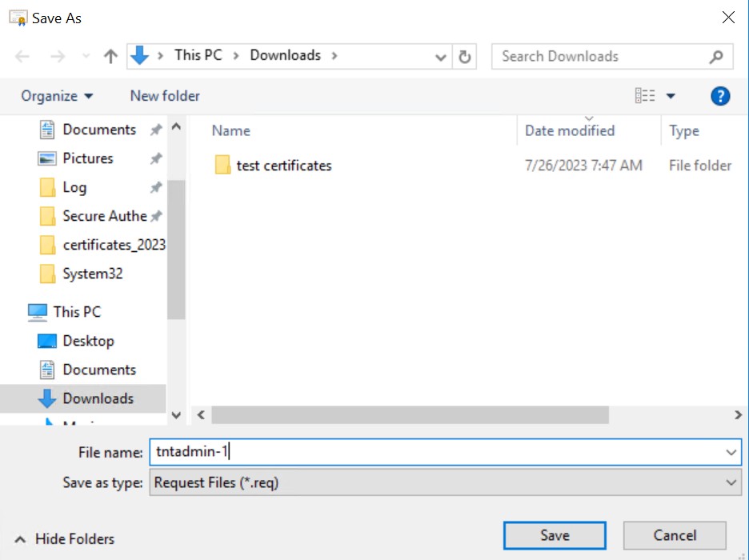Screen dimensions: 749x560
Task: Expand the Organize dropdown menu
Action: coord(57,96)
